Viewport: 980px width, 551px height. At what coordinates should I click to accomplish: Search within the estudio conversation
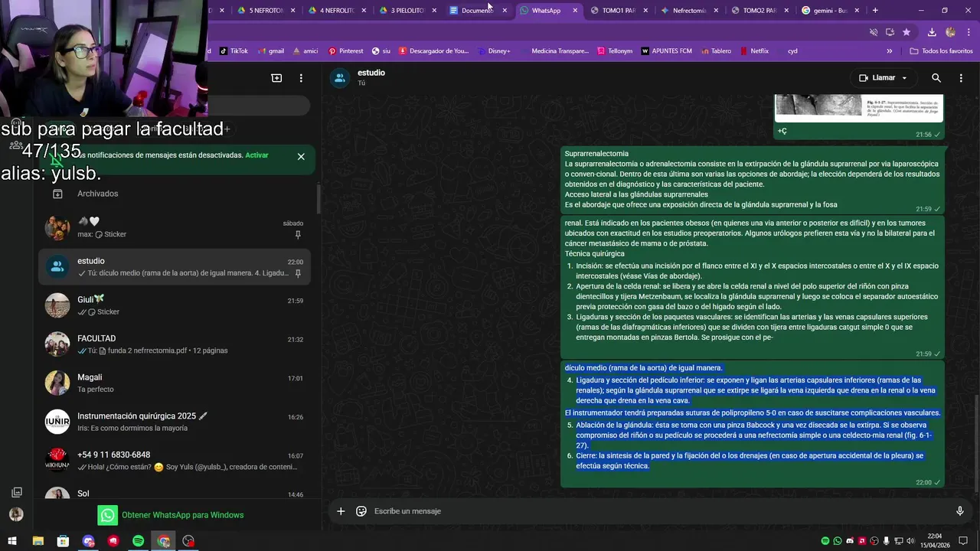tap(936, 78)
